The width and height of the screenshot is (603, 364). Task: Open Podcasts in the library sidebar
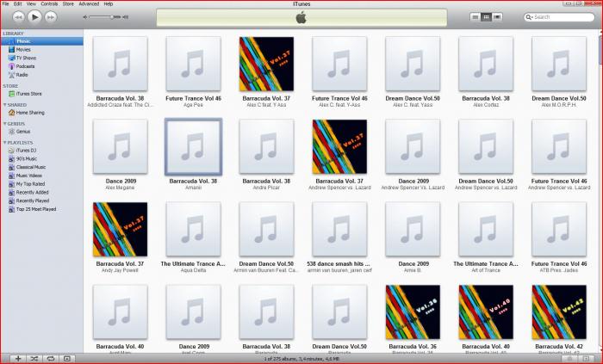pos(25,66)
